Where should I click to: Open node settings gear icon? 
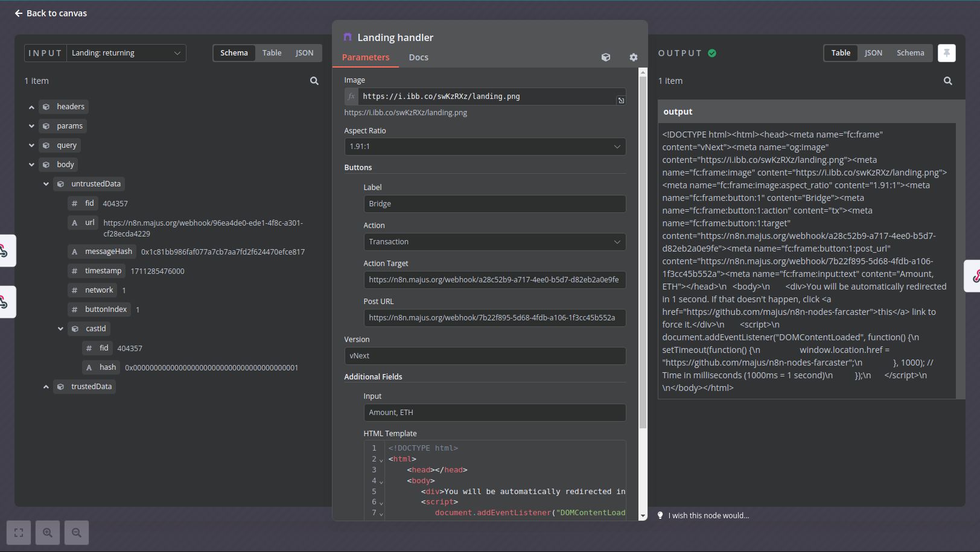pos(633,57)
